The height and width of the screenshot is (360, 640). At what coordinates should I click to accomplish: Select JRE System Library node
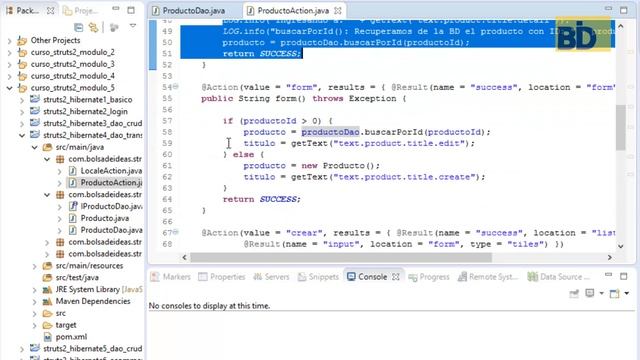point(98,289)
